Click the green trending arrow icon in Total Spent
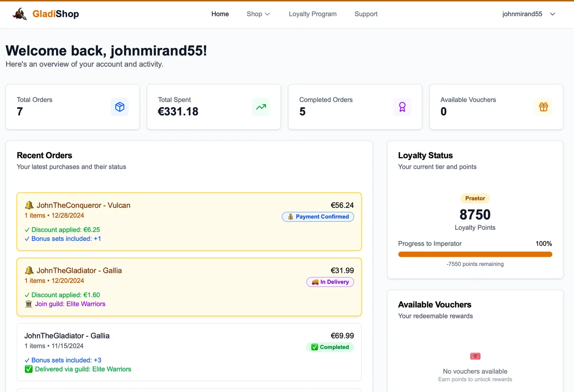This screenshot has width=574, height=392. click(261, 107)
